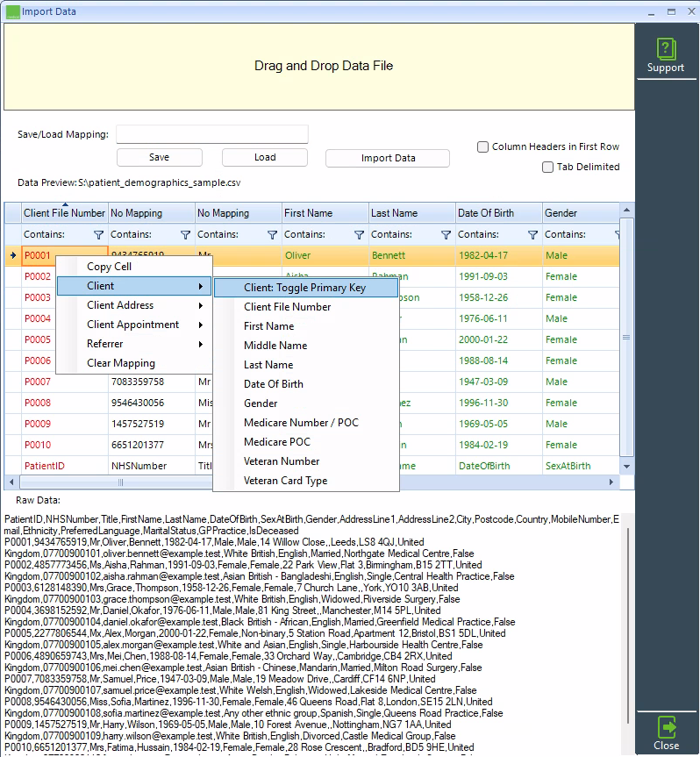Image resolution: width=700 pixels, height=757 pixels.
Task: Select cell P0007 in grid
Action: click(65, 382)
